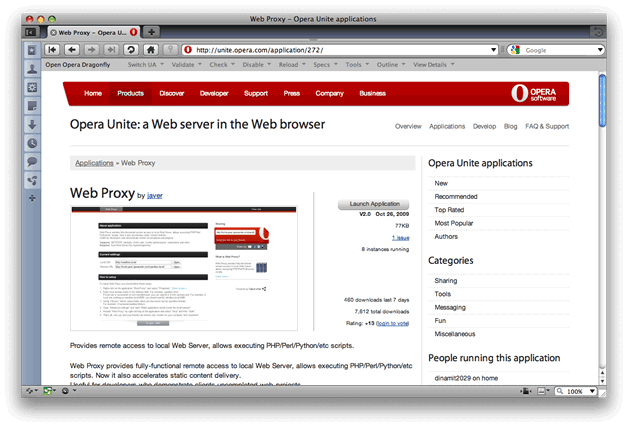
Task: Open the Chat speech bubble panel
Action: (x=32, y=162)
